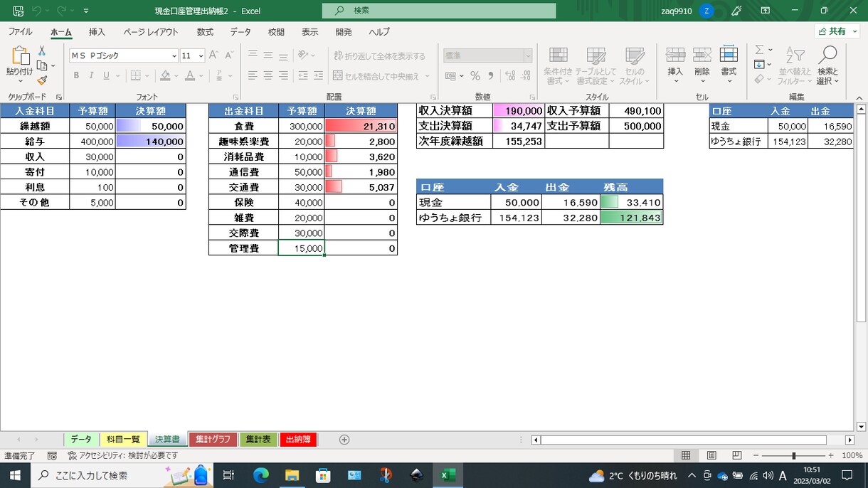Click the Undo arrow in title bar
868x488 pixels.
[37, 11]
